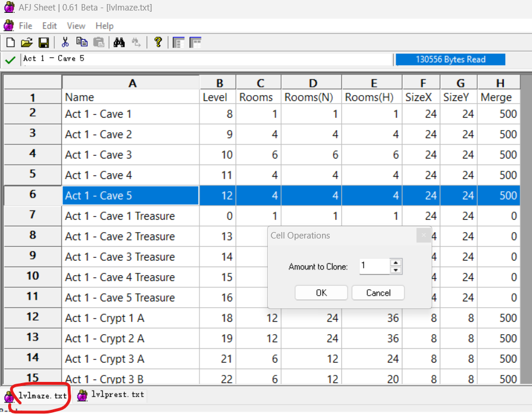Screen dimensions: 532x414
Task: Click the freeze column layout icon
Action: click(x=178, y=43)
